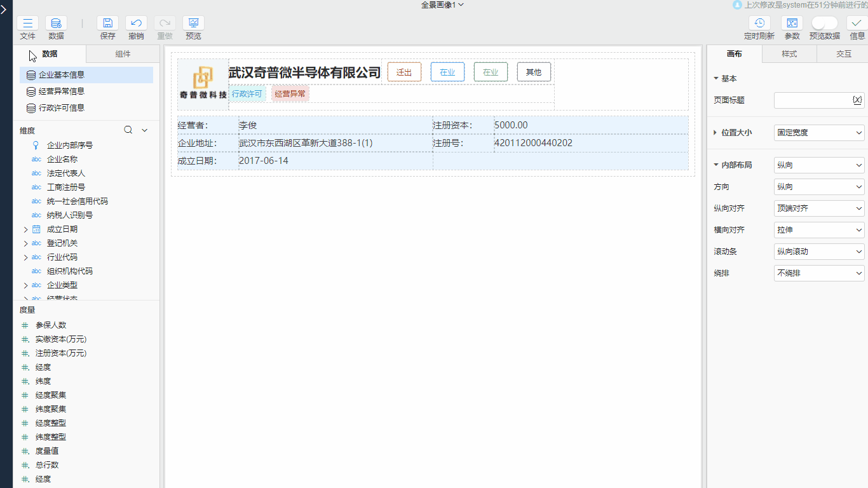The width and height of the screenshot is (868, 488).
Task: Expand the 行业代码 dimension
Action: (x=26, y=257)
